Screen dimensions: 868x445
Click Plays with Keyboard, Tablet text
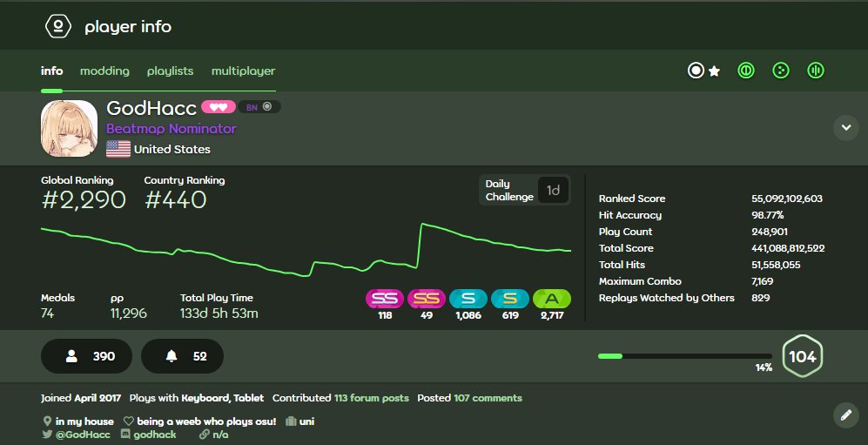[197, 398]
